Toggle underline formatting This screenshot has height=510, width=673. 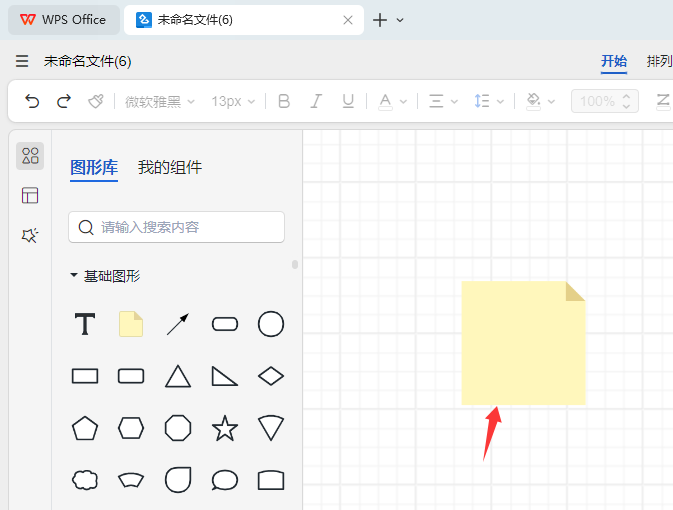pos(348,101)
